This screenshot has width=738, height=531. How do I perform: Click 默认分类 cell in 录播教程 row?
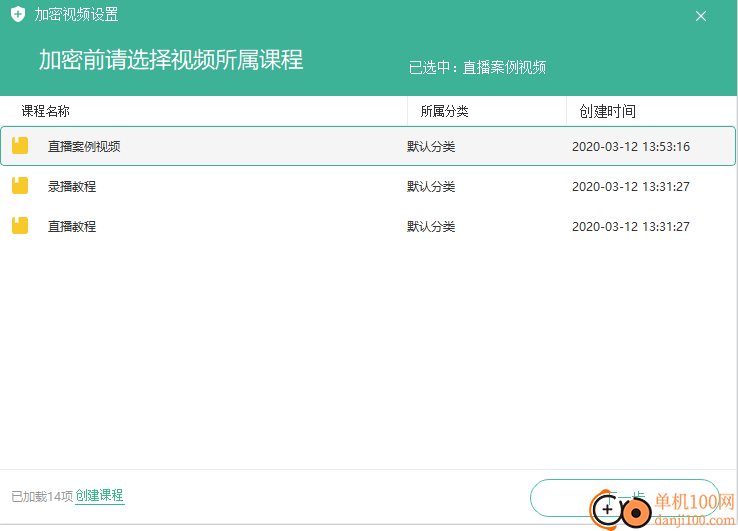(431, 186)
